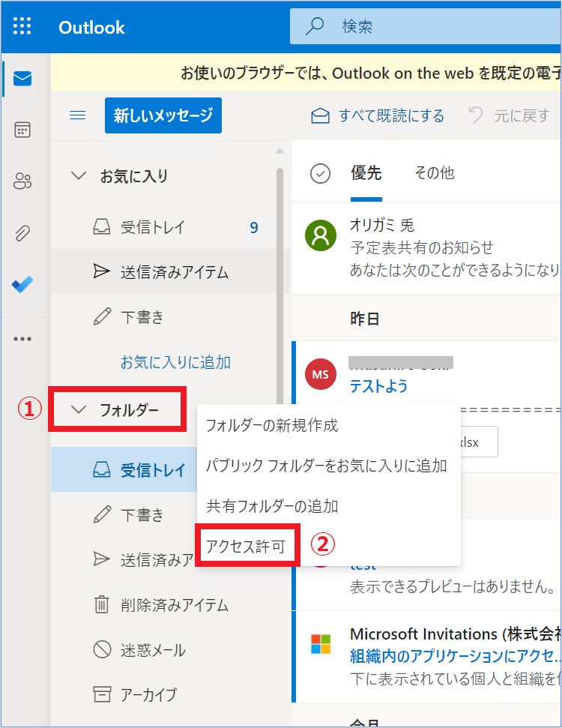
Task: Switch to the 優先 tab
Action: (x=366, y=173)
